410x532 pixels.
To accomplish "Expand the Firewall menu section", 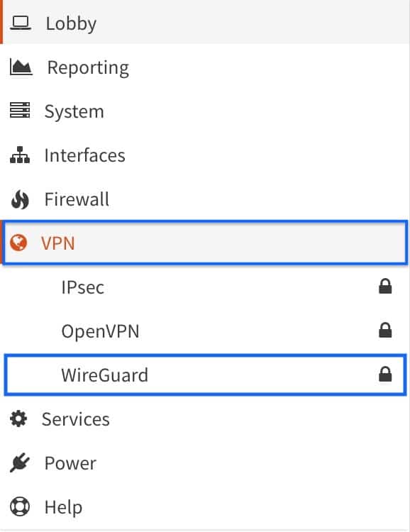I will pos(205,199).
